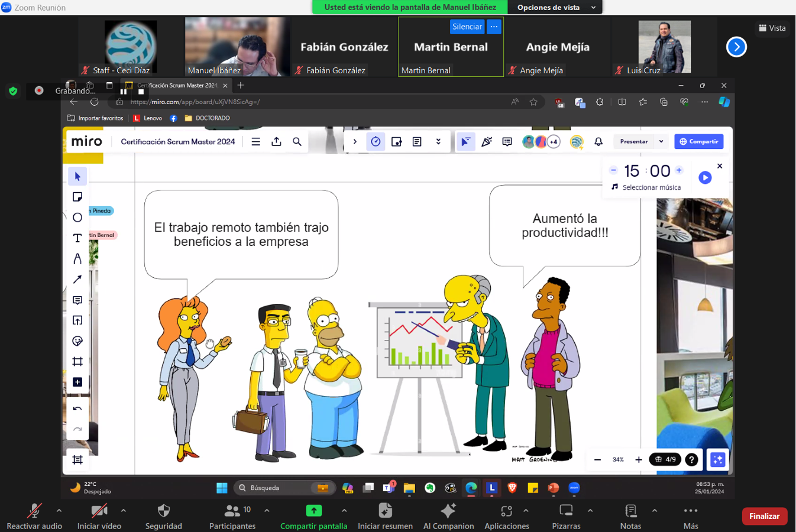Click the Miro search magnifier icon
Image resolution: width=796 pixels, height=532 pixels.
pyautogui.click(x=297, y=142)
